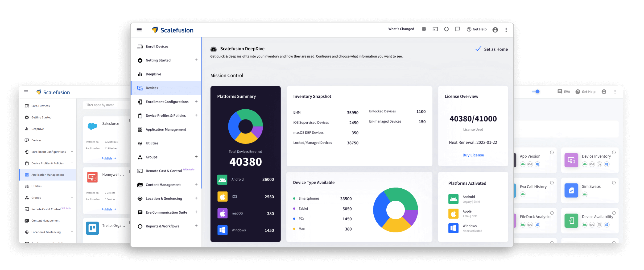Toggle the EVA switch in top bar
Image resolution: width=644 pixels, height=270 pixels.
[x=535, y=91]
